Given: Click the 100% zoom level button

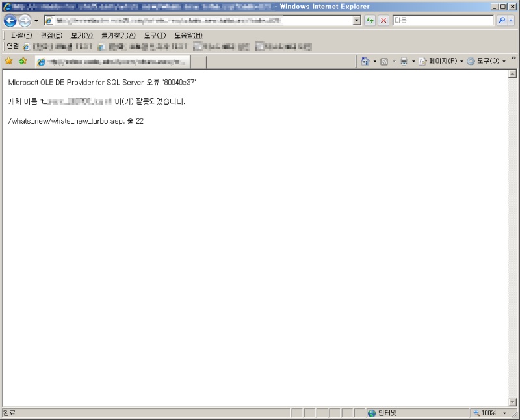Looking at the screenshot, I should coord(485,413).
